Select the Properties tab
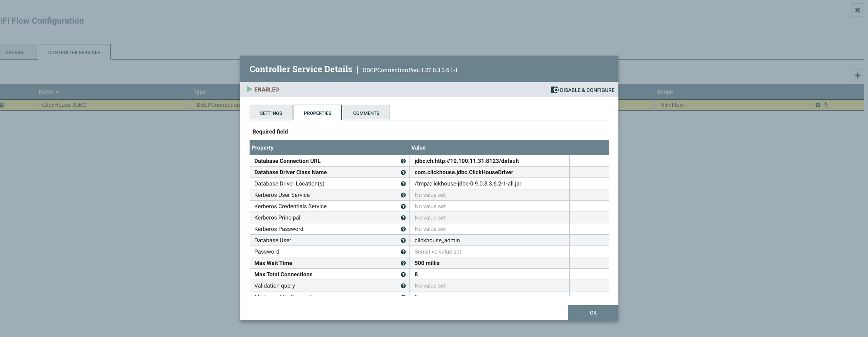 click(x=318, y=113)
